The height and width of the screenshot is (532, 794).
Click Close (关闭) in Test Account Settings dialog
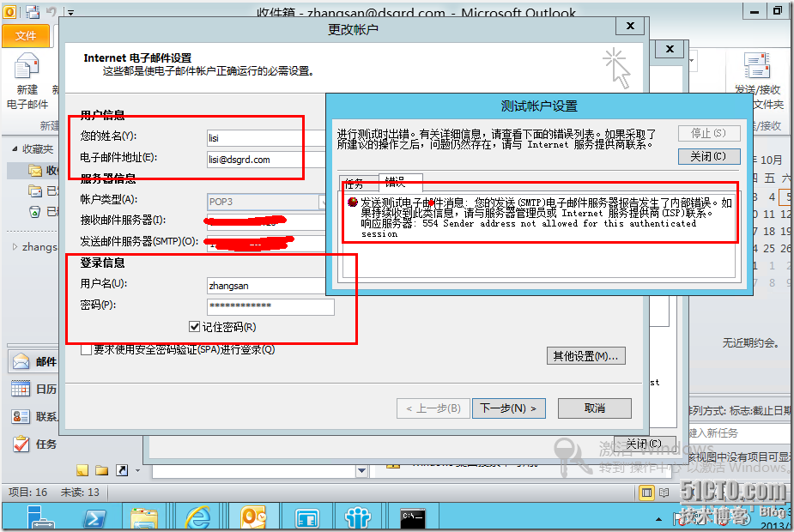tap(709, 156)
